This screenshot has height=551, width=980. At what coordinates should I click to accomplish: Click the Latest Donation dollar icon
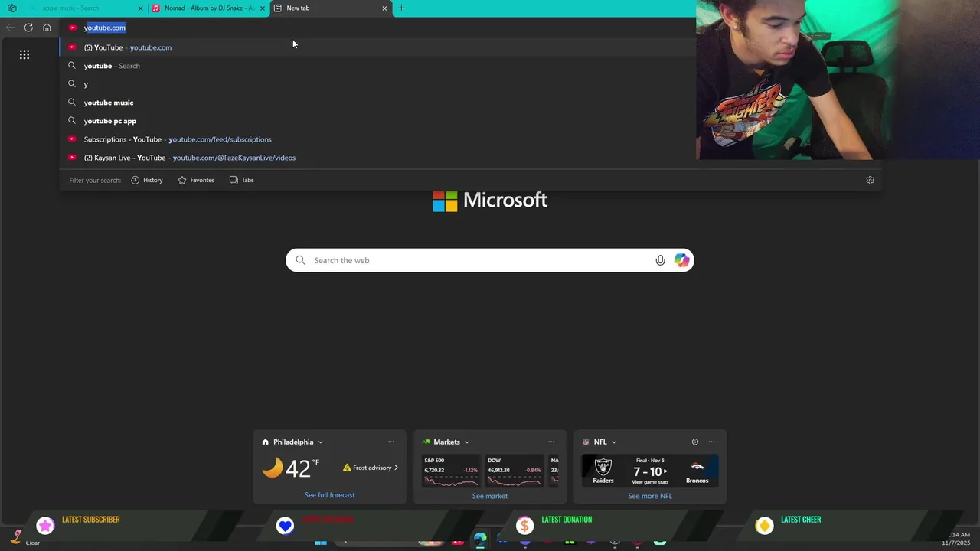pos(524,525)
